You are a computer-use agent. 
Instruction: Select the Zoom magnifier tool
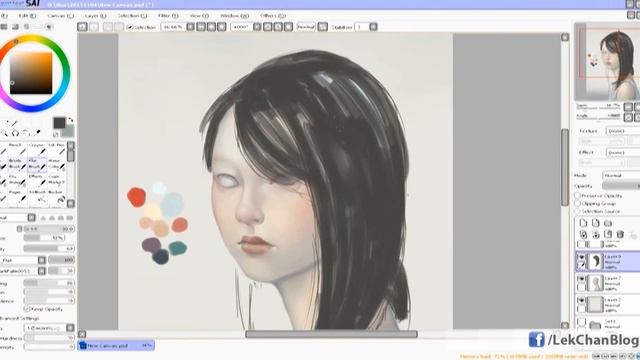point(4,133)
